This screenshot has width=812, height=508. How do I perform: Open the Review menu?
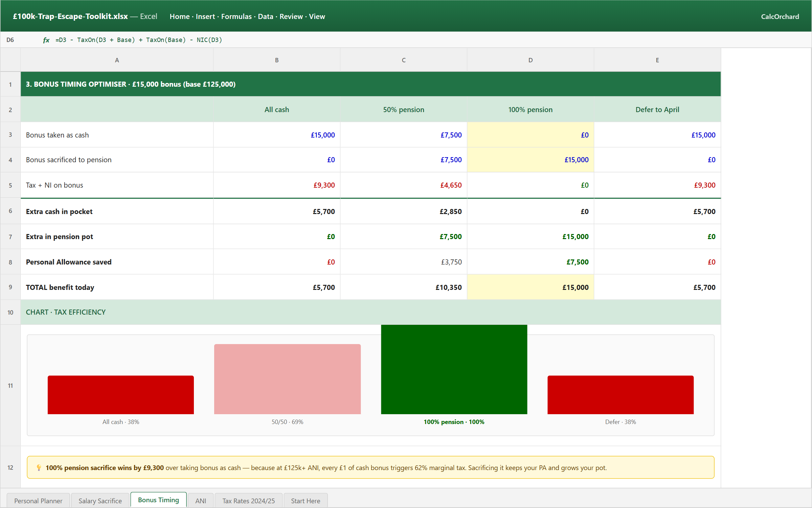click(291, 16)
